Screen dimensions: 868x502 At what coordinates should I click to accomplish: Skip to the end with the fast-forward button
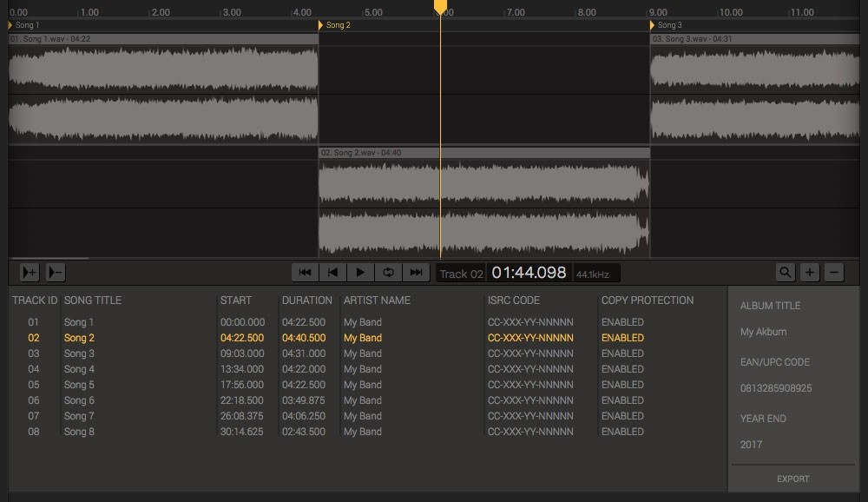417,272
